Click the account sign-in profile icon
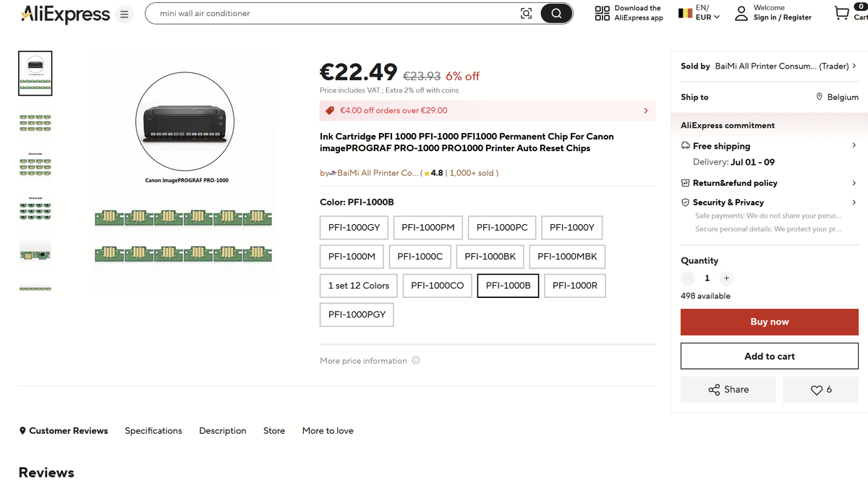The width and height of the screenshot is (868, 491). tap(741, 13)
